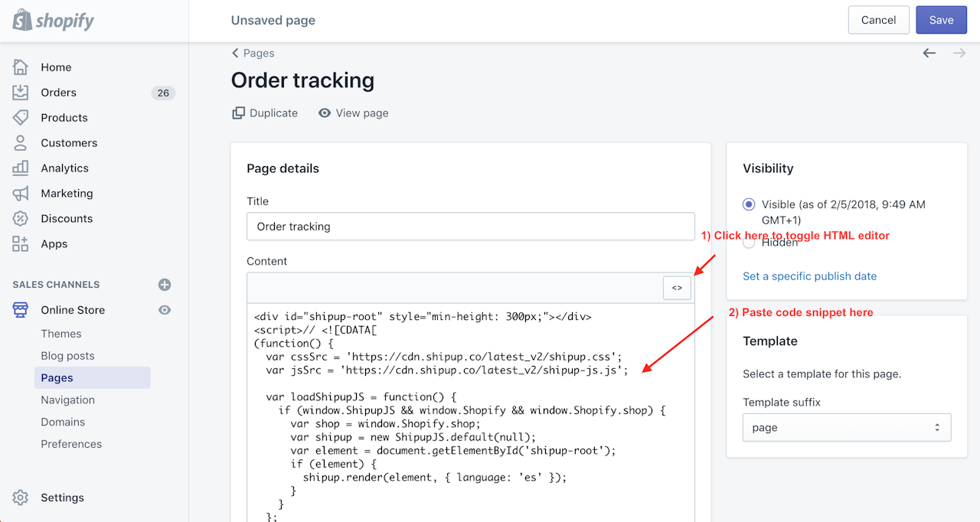Screen dimensions: 980x522
Task: View the online store via eye icon
Action: pos(165,310)
